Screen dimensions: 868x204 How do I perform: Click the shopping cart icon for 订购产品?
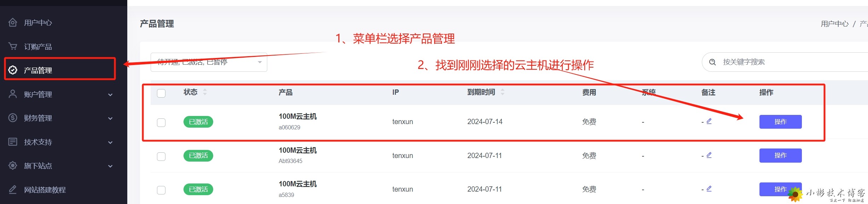(x=13, y=46)
